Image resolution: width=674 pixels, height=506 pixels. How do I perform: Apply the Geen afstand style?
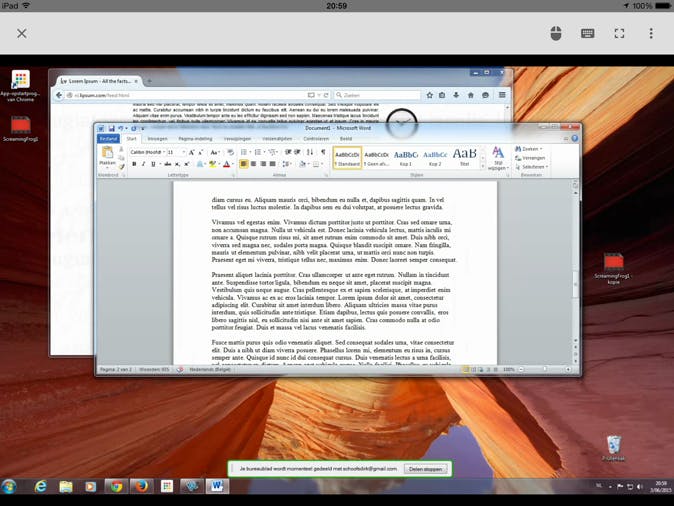pos(376,158)
